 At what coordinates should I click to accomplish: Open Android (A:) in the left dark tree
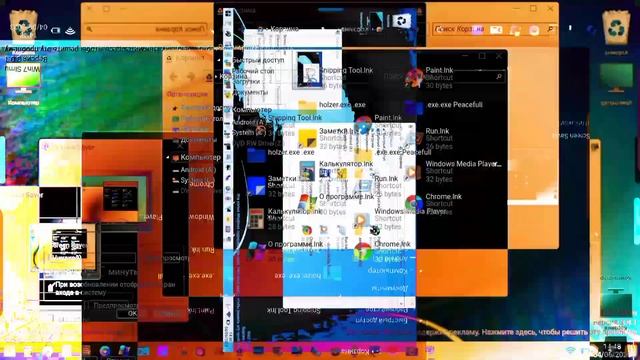pos(198,169)
